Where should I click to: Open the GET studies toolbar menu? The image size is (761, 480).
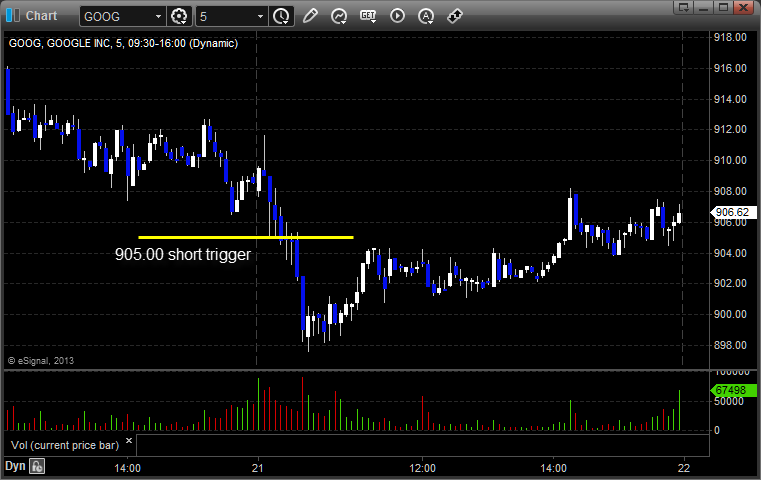point(368,16)
